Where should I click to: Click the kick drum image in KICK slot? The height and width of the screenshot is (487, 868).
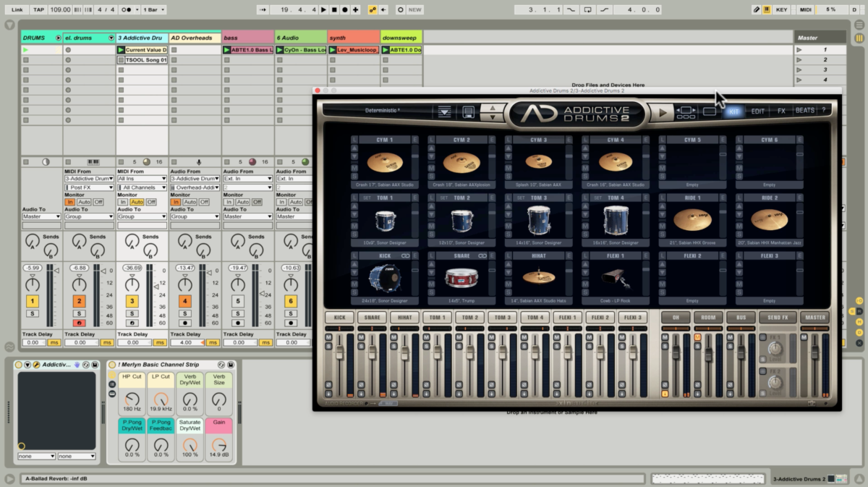tap(385, 279)
